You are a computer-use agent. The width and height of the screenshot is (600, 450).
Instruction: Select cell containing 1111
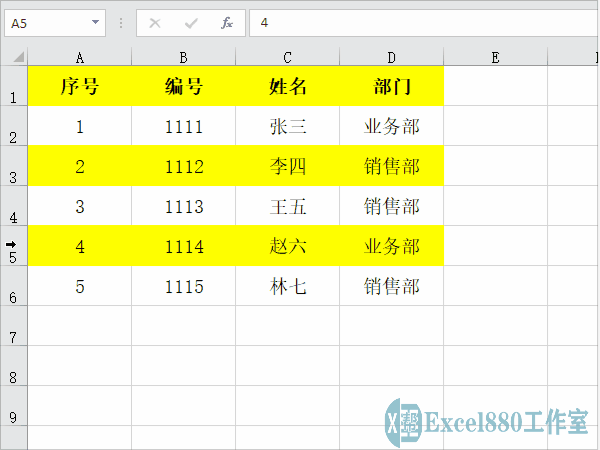(184, 126)
